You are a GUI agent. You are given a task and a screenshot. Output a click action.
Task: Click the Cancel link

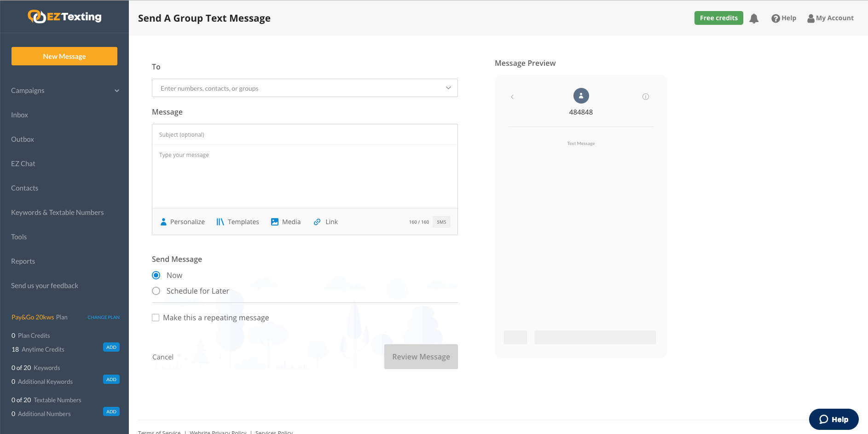click(x=163, y=357)
